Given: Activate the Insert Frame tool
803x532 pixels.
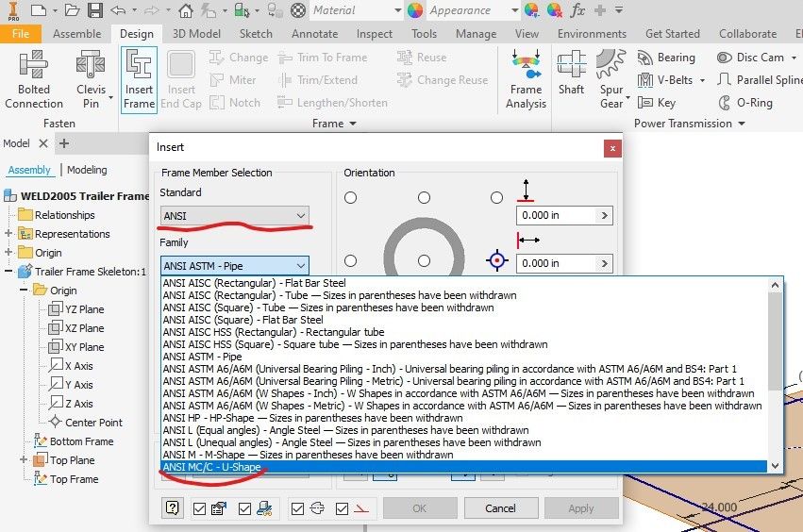Looking at the screenshot, I should click(x=139, y=79).
